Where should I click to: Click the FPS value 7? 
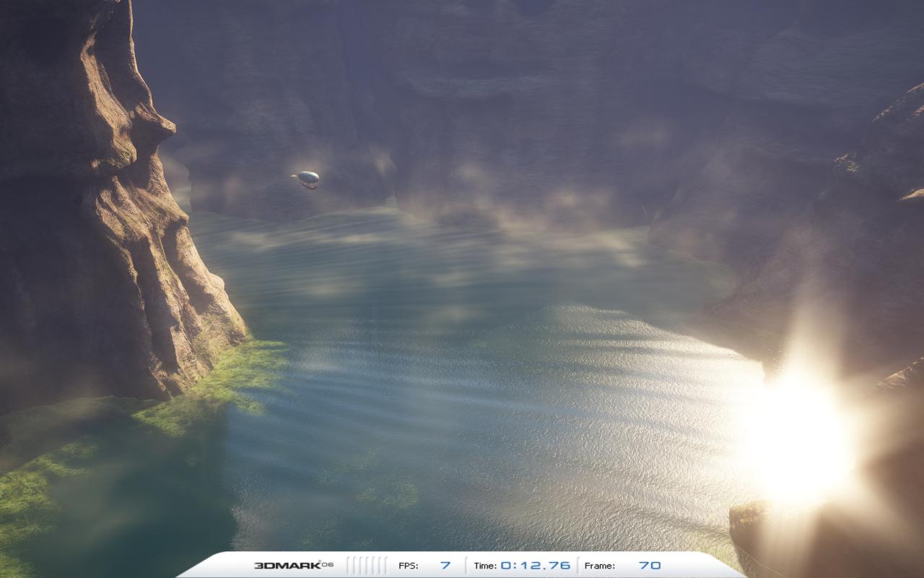[445, 565]
